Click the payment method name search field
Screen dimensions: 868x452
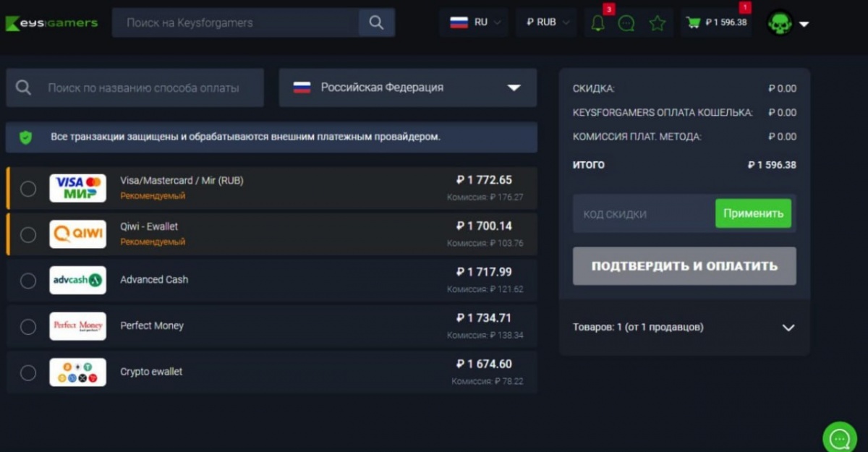point(135,88)
